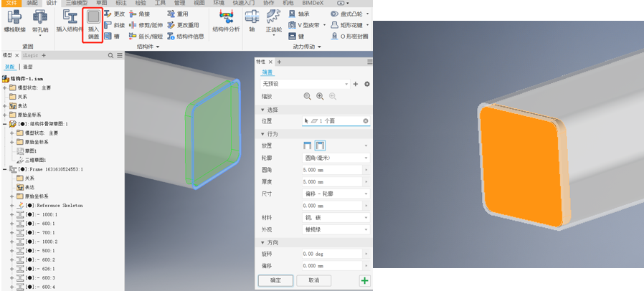Open the 轴承 bearing generator
The height and width of the screenshot is (291, 644).
[x=297, y=14]
